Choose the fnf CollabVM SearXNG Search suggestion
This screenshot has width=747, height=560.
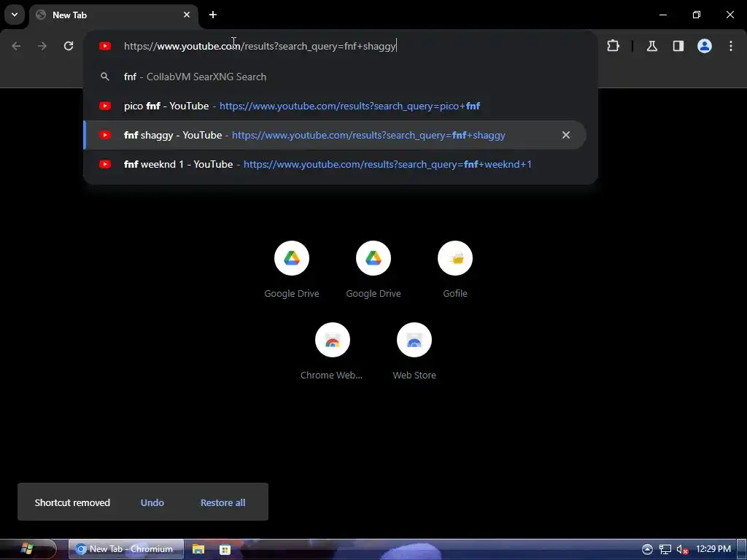335,77
